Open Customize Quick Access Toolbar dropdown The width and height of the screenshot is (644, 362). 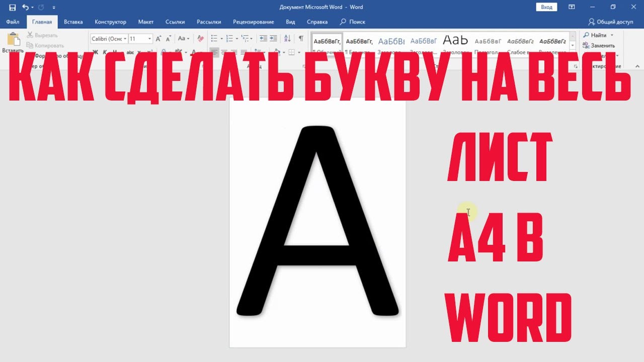pyautogui.click(x=54, y=8)
